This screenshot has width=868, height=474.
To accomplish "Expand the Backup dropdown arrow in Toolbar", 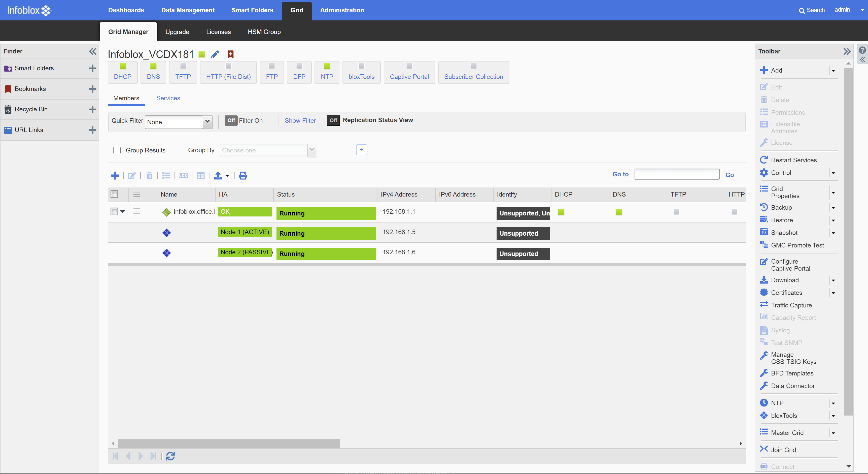I will (x=833, y=208).
